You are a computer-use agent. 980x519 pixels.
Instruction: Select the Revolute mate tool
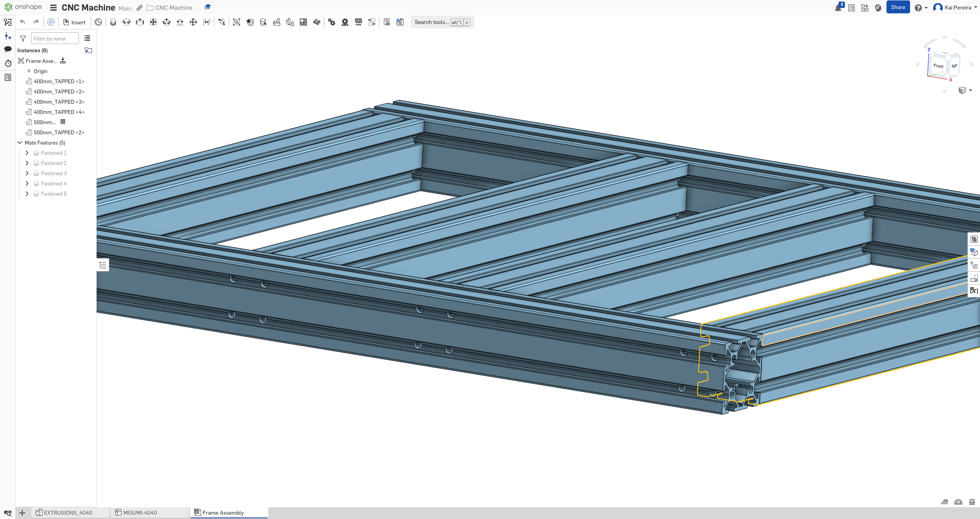click(127, 22)
